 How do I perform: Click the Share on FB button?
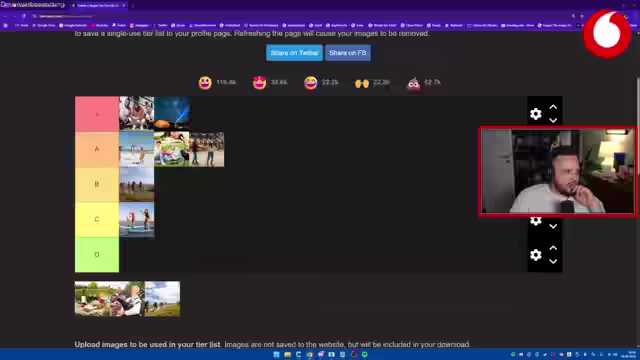click(x=348, y=53)
